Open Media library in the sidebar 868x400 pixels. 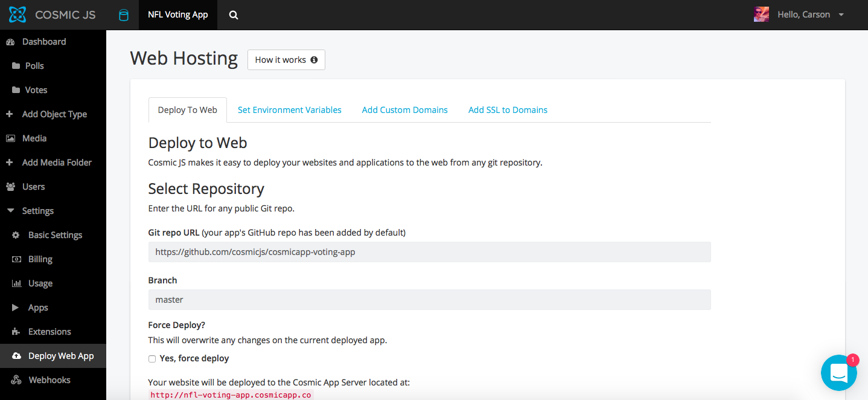click(34, 138)
